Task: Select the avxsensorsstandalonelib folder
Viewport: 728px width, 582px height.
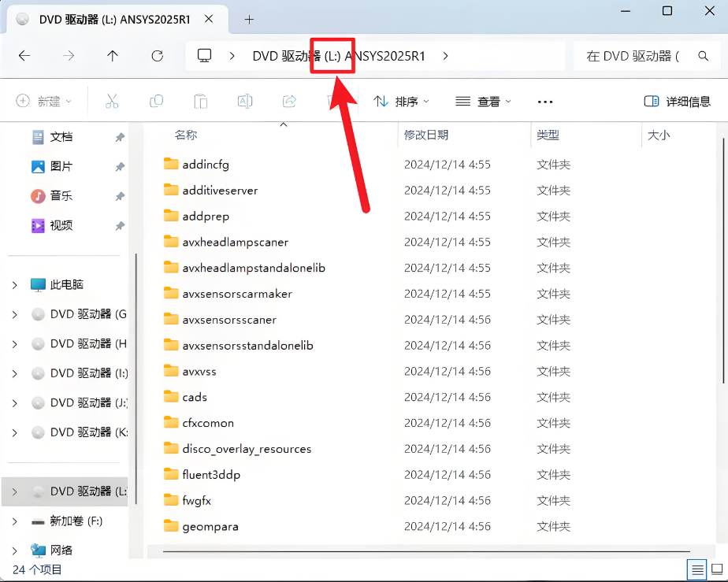Action: [x=247, y=345]
